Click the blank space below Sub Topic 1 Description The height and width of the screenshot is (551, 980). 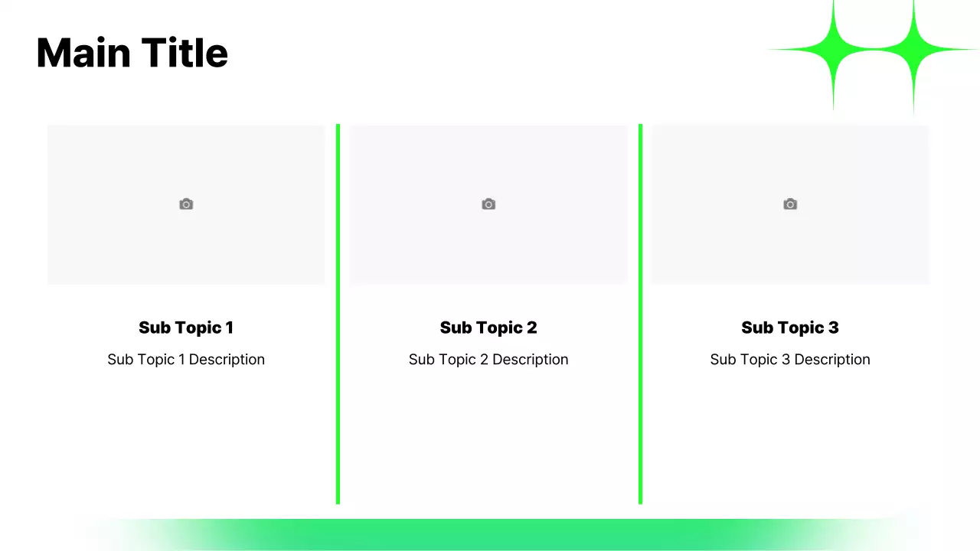click(186, 436)
